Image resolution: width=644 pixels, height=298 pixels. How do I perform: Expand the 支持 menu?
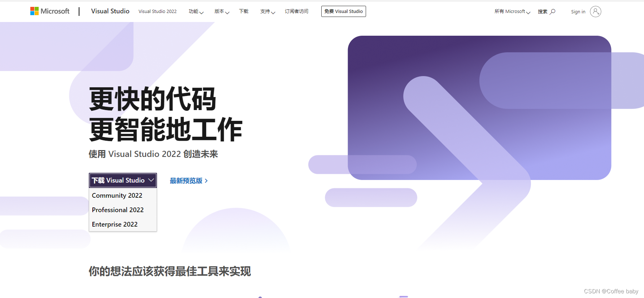point(267,12)
